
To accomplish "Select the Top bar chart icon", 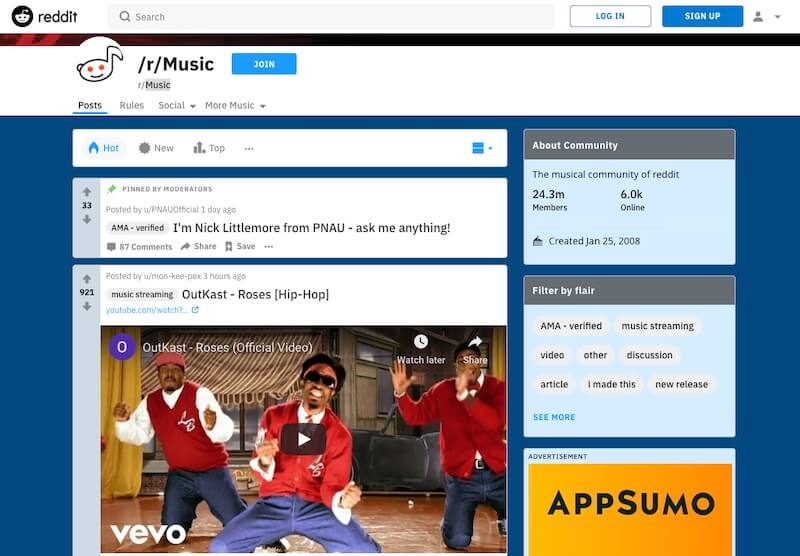I will click(x=199, y=148).
